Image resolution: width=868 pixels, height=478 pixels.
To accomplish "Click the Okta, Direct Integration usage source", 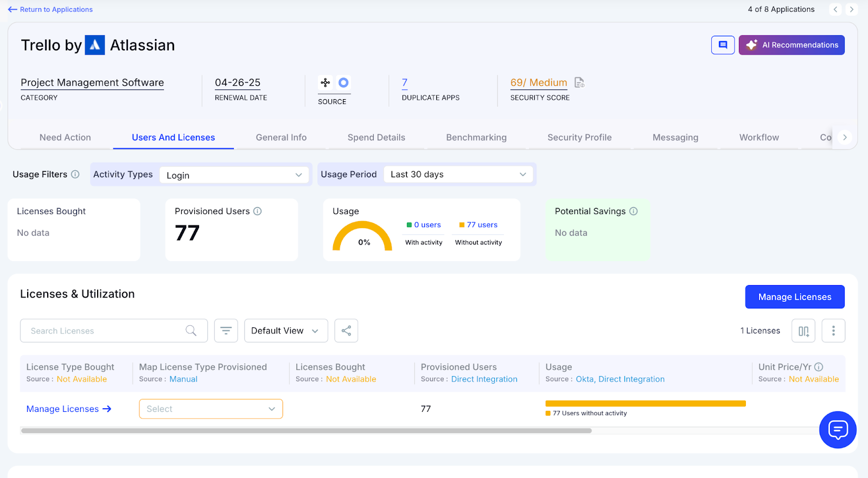I will [x=620, y=379].
